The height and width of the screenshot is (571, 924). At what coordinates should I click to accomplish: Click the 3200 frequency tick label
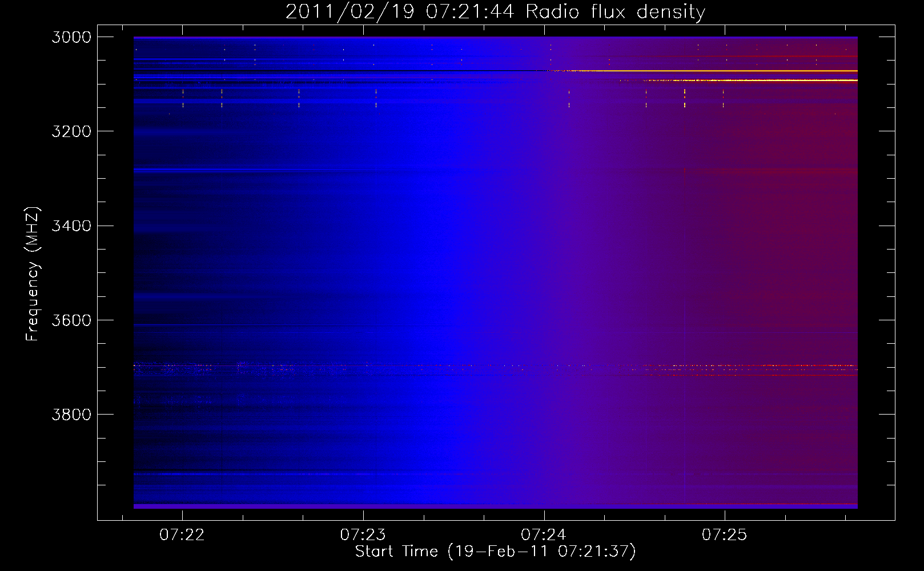click(x=71, y=131)
